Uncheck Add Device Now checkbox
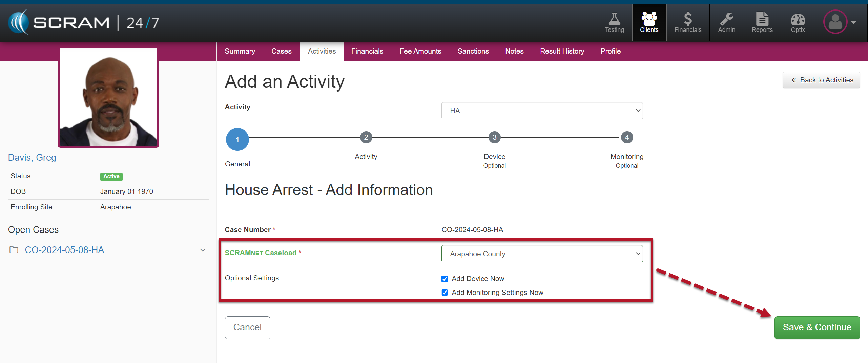Image resolution: width=868 pixels, height=363 pixels. [x=445, y=279]
